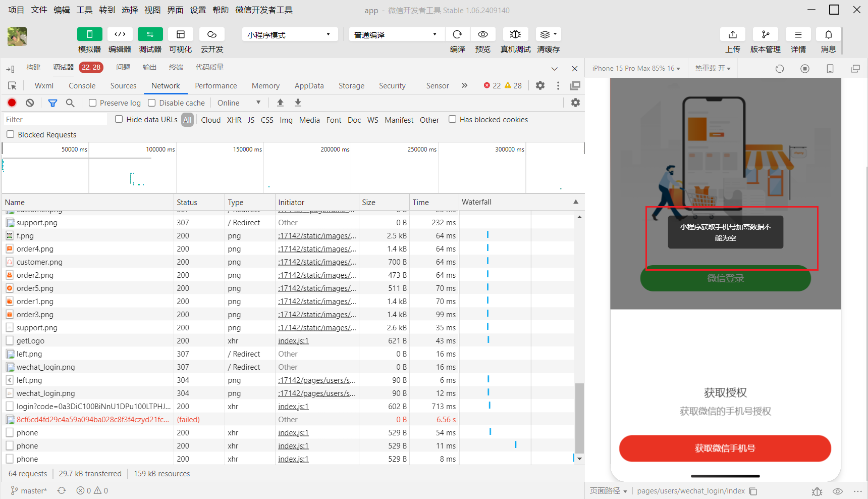The height and width of the screenshot is (499, 868).
Task: Click the request list vertical scrollbar
Action: [579, 418]
